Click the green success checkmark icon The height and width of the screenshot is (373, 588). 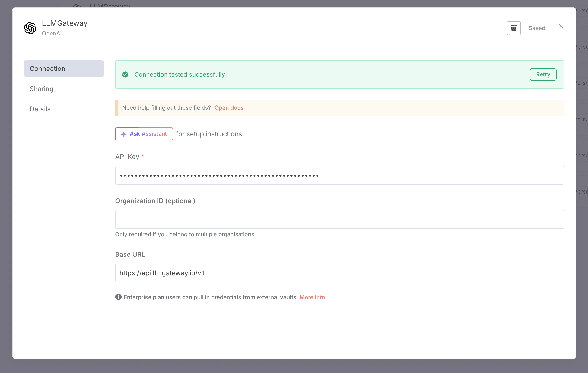125,74
